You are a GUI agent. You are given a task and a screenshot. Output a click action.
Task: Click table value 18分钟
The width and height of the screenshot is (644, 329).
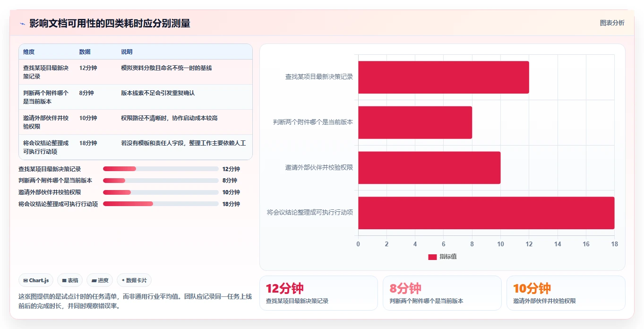pyautogui.click(x=88, y=143)
